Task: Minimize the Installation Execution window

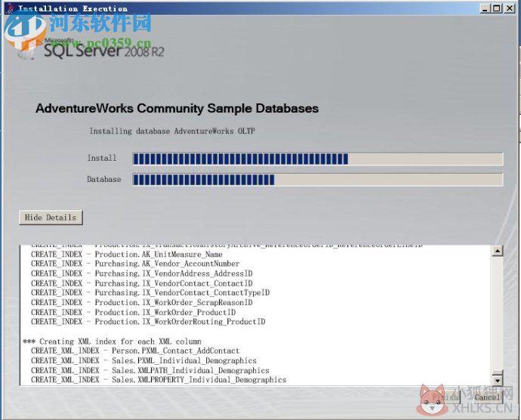Action: tap(485, 8)
